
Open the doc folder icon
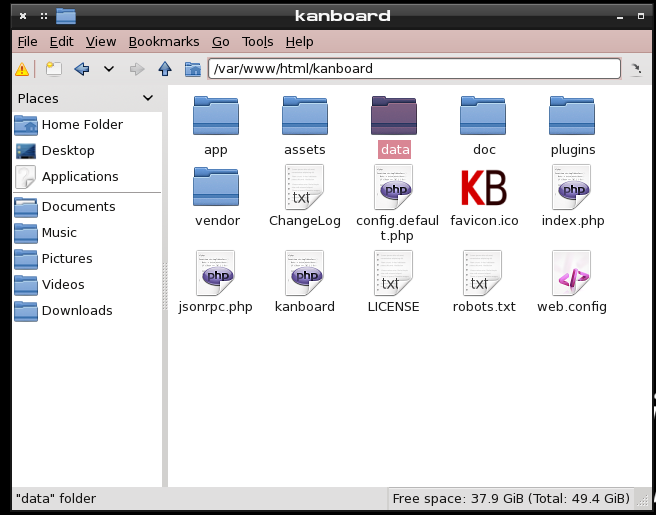click(483, 116)
